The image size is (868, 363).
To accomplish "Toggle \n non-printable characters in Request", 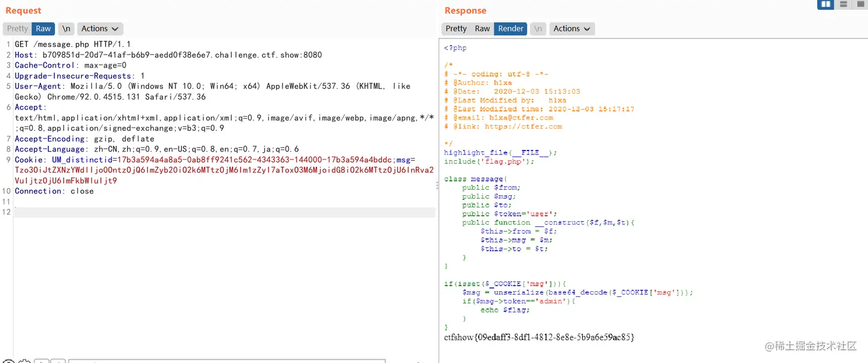I will click(x=67, y=29).
